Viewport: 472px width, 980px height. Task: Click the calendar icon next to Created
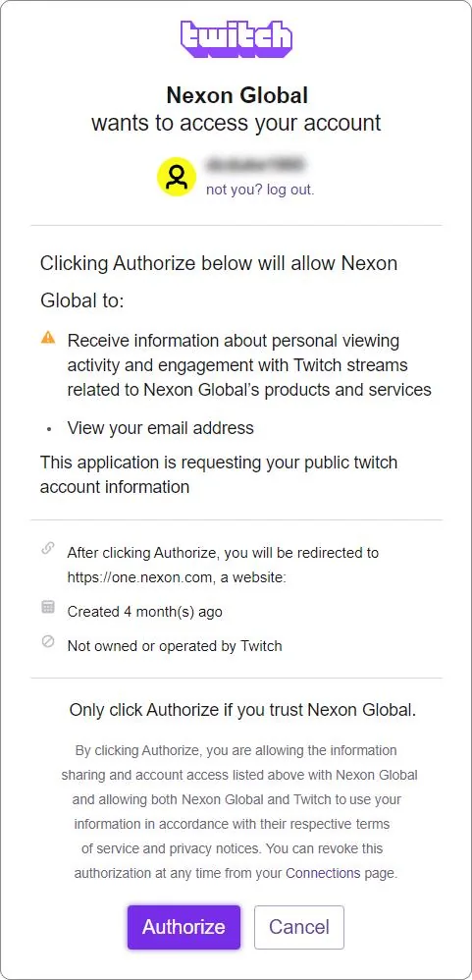pos(48,606)
